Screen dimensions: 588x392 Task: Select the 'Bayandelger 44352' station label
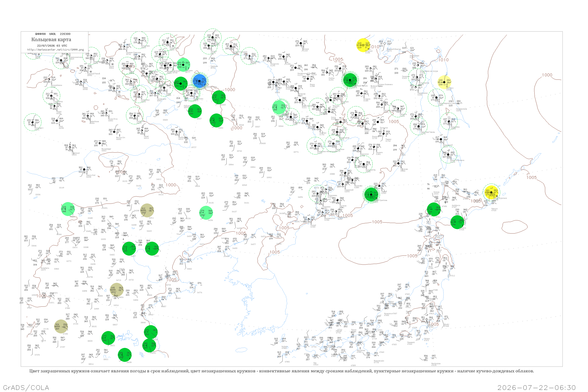pyautogui.click(x=106, y=150)
